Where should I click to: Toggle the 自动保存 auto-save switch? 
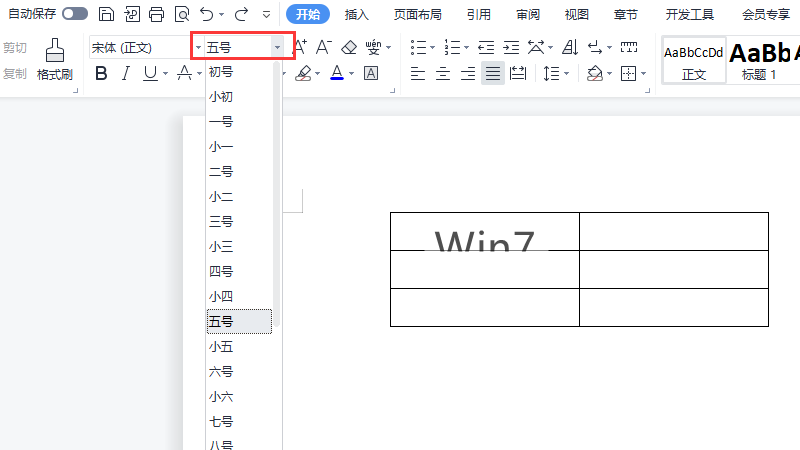(75, 14)
